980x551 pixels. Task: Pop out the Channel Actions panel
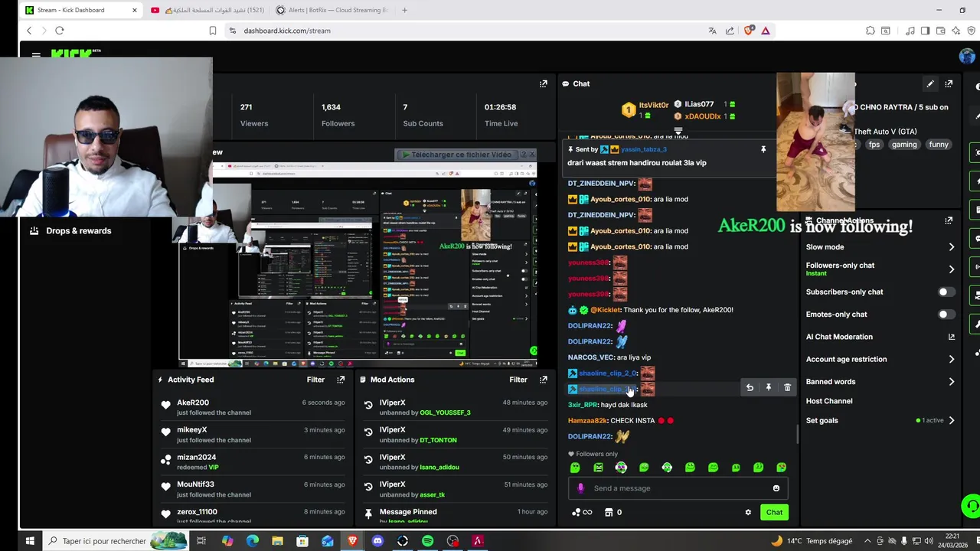949,220
